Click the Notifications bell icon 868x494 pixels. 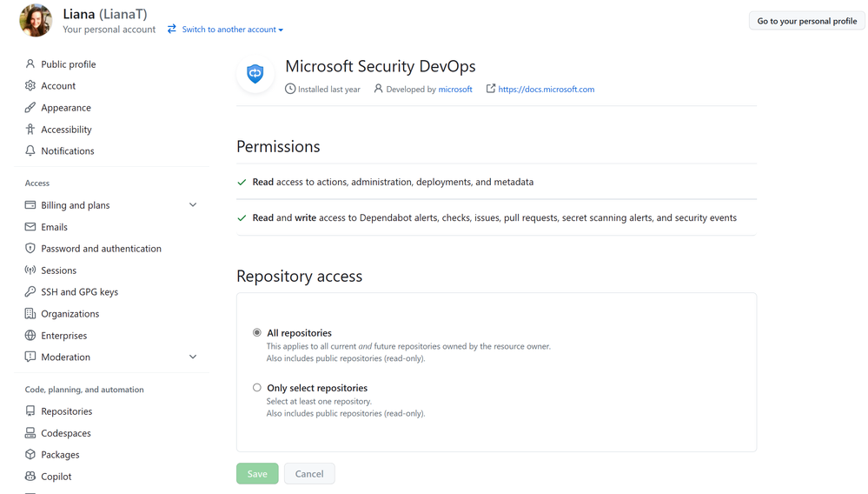30,150
